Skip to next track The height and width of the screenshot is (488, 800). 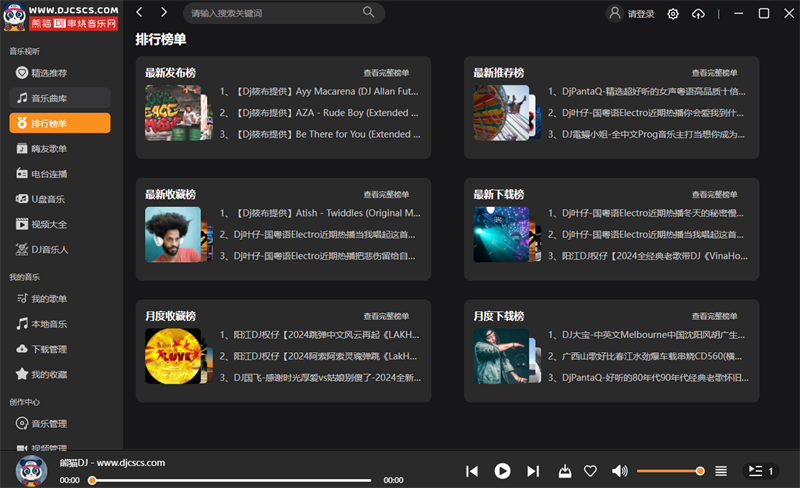(533, 471)
